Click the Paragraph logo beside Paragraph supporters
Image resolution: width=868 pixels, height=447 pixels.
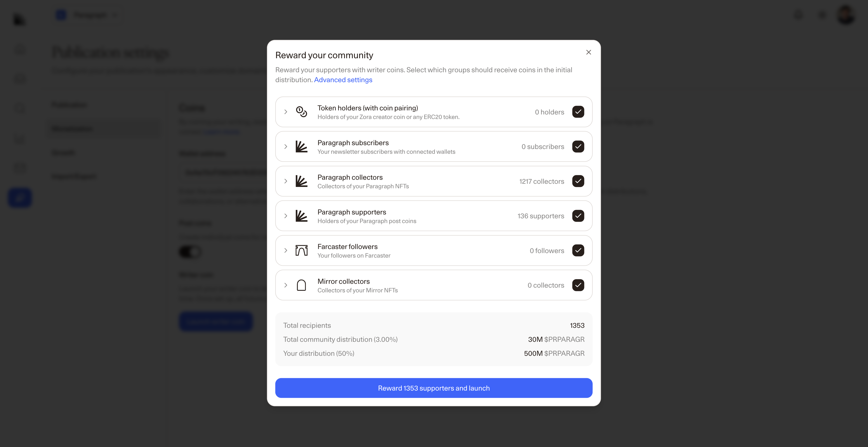point(301,216)
